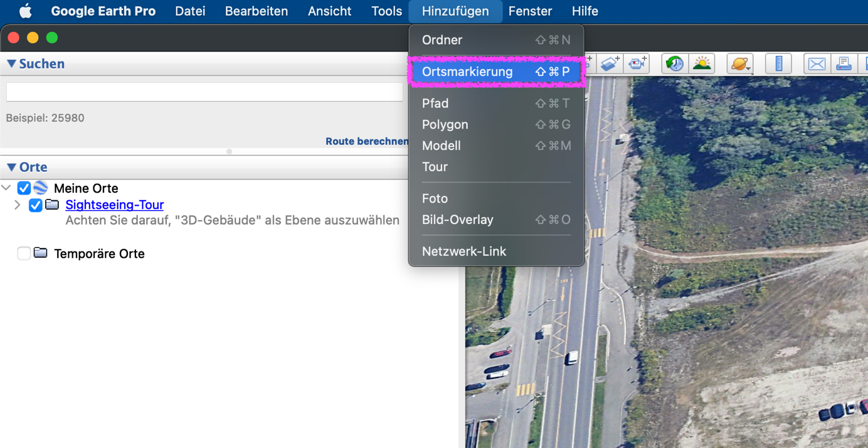Collapse the Orte panel triangle
Image resolution: width=868 pixels, height=448 pixels.
pos(11,167)
